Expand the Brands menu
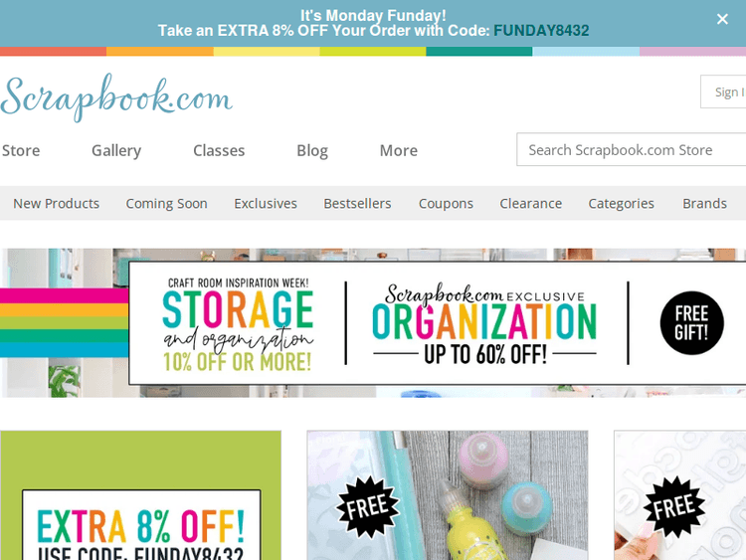746x560 pixels. [x=704, y=203]
